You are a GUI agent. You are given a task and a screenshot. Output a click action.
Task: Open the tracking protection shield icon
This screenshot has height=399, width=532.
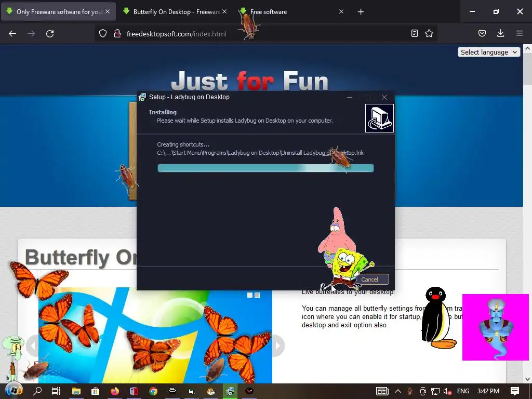pos(103,34)
